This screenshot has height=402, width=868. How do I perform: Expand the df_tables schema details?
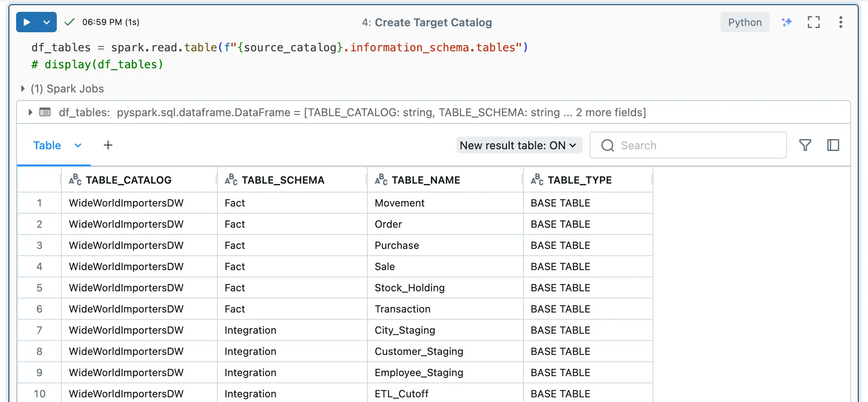[x=30, y=112]
